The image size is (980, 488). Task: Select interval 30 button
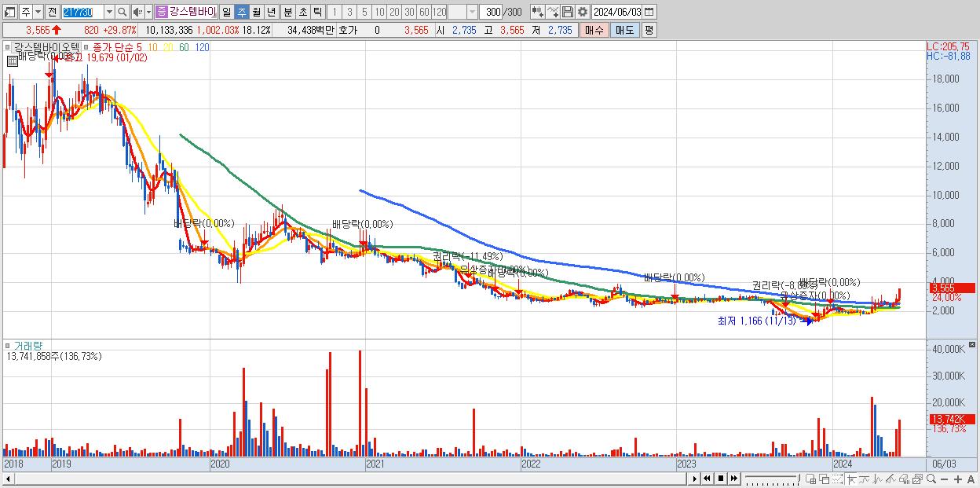(409, 12)
